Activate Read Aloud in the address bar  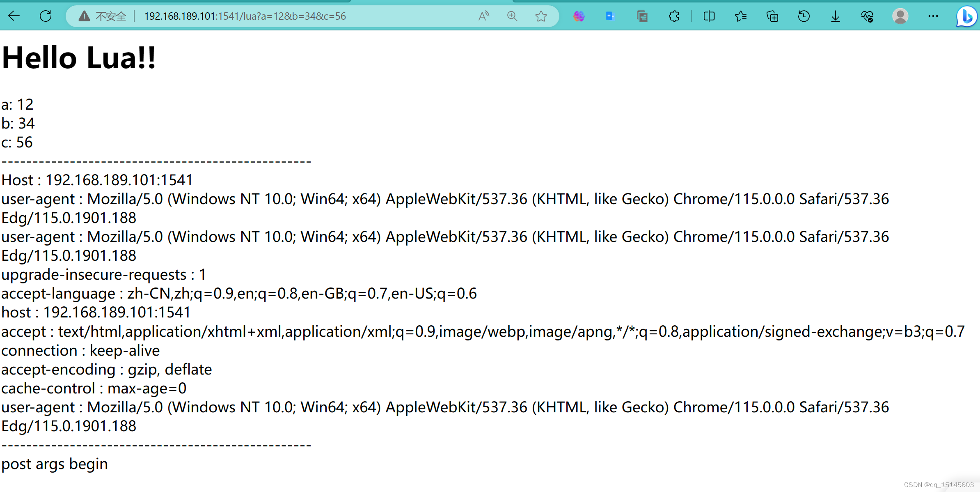click(484, 16)
